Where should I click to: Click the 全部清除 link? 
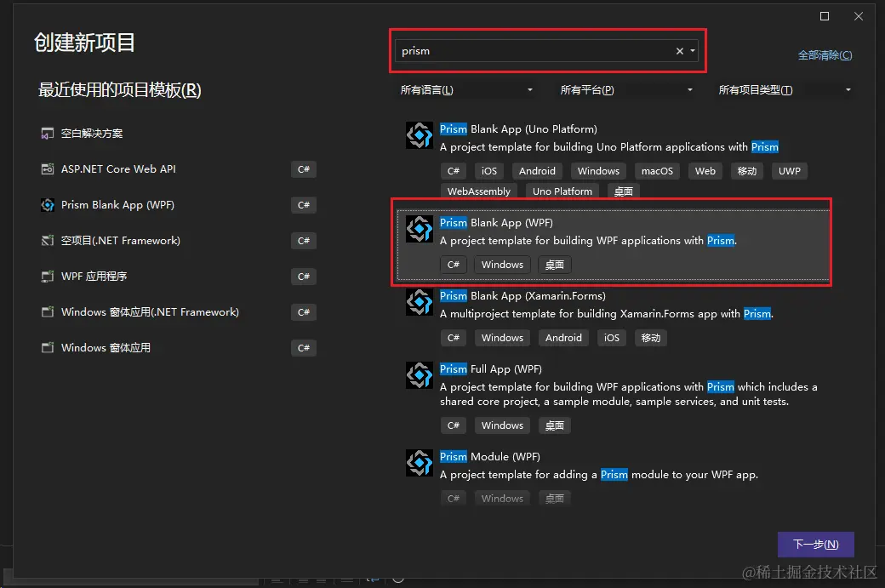(825, 55)
